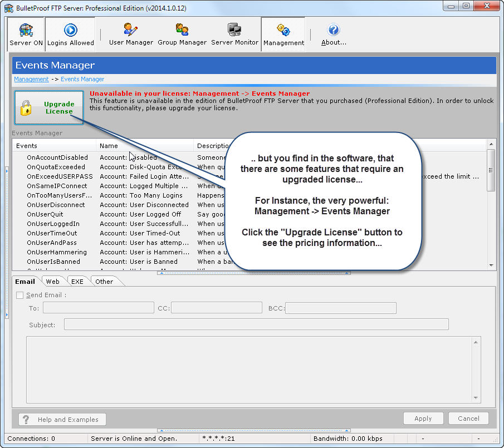Open the User Manager
Viewport: 504px width, 448px height.
(x=131, y=35)
